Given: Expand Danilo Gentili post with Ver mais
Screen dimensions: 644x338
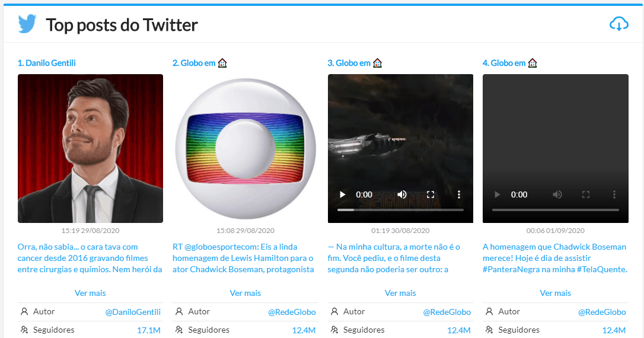Looking at the screenshot, I should [x=90, y=293].
